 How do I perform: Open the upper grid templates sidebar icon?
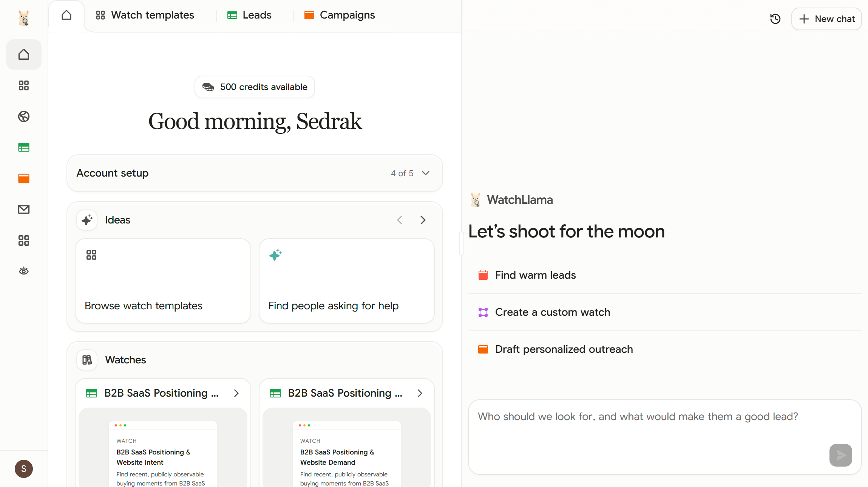[x=24, y=85]
